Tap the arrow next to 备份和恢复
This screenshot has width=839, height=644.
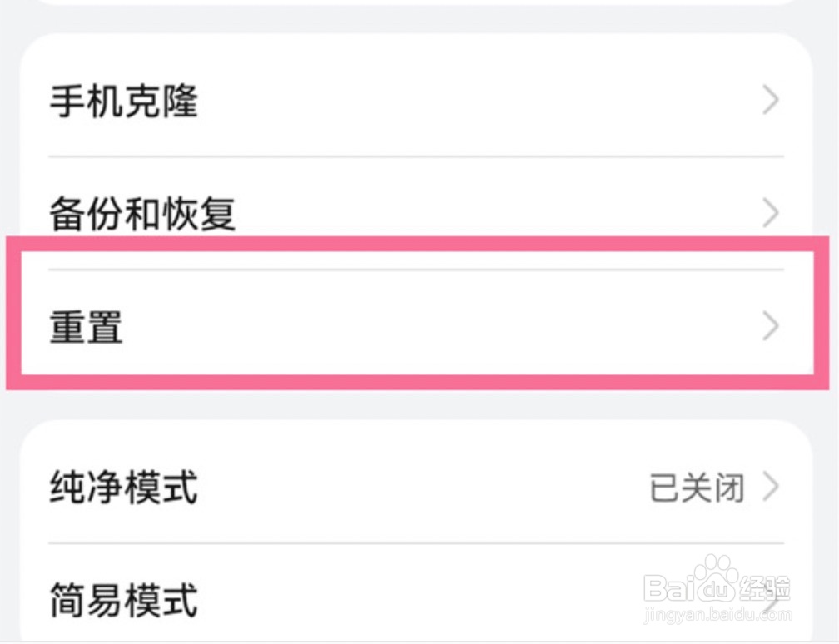[771, 214]
